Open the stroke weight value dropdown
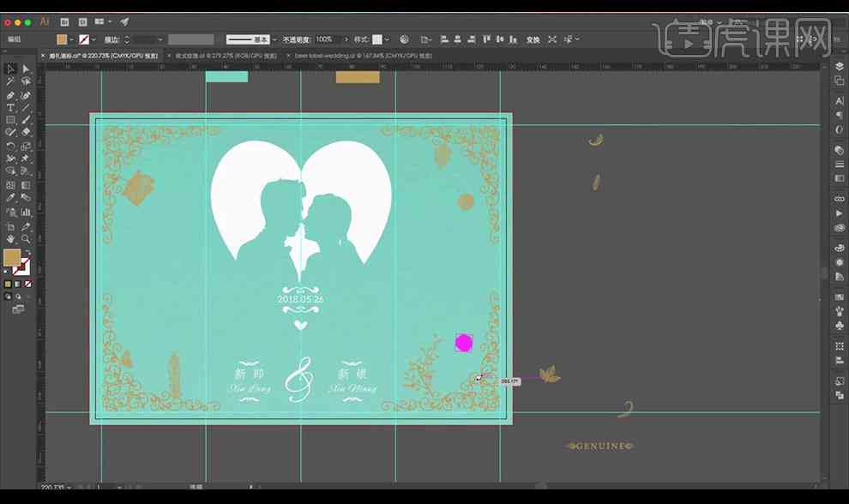Viewport: 849px width, 504px height. click(160, 39)
